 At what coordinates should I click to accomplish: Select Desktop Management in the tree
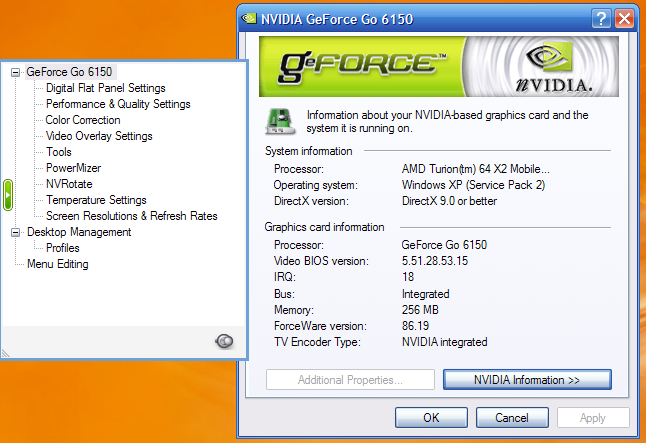(79, 232)
